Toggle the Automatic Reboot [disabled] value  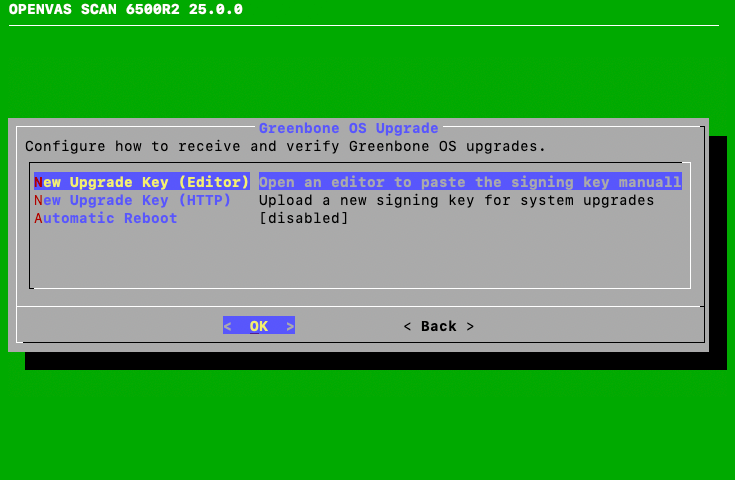304,218
